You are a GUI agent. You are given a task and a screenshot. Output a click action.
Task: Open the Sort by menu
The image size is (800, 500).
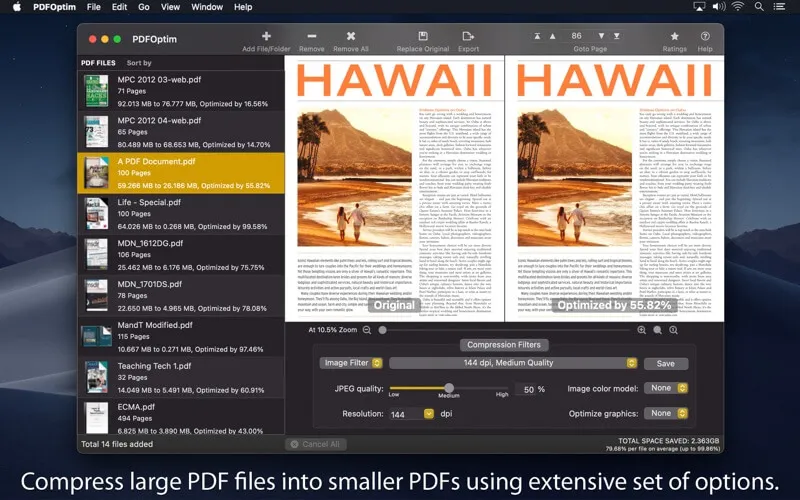(x=139, y=63)
